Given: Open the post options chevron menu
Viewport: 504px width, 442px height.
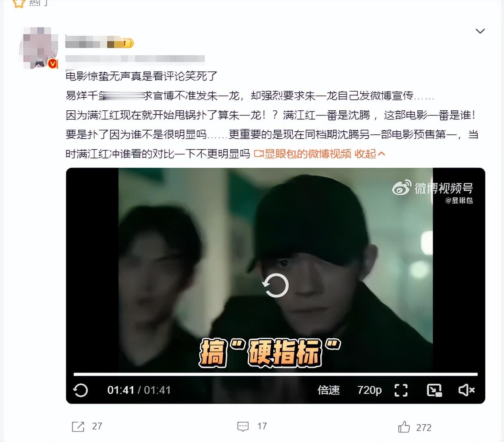Looking at the screenshot, I should point(480,31).
